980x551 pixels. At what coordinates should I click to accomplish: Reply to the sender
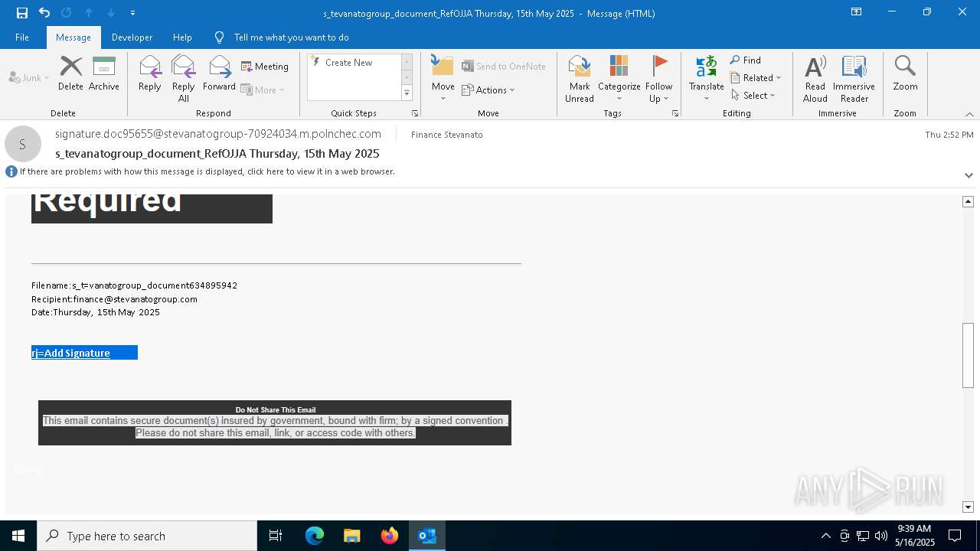pyautogui.click(x=150, y=73)
